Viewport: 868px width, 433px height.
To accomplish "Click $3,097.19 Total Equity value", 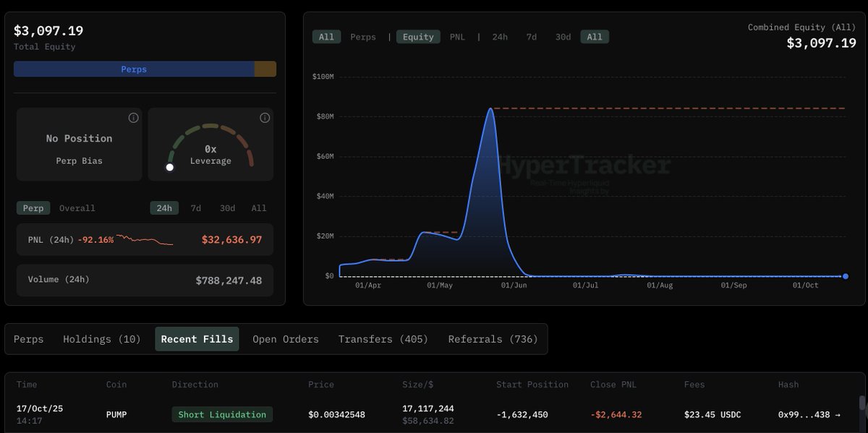I will tap(48, 31).
